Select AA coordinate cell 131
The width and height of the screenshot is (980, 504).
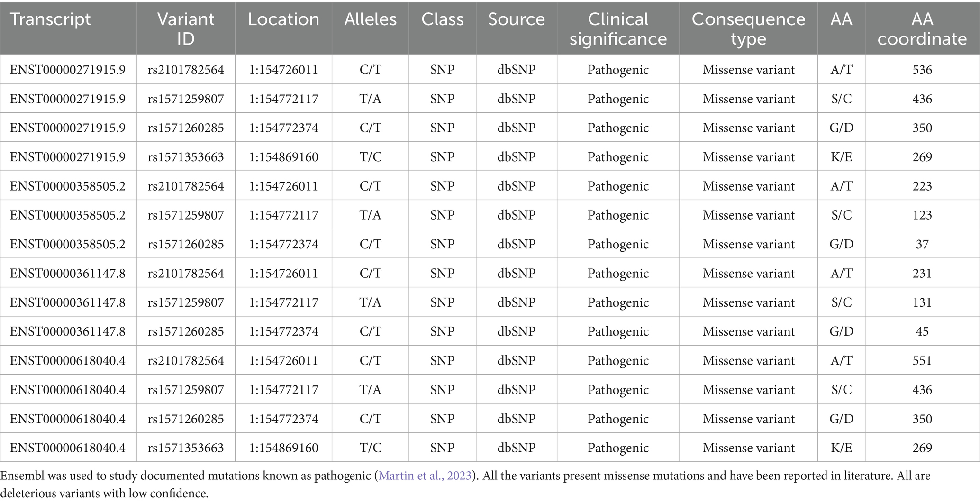[x=922, y=302]
